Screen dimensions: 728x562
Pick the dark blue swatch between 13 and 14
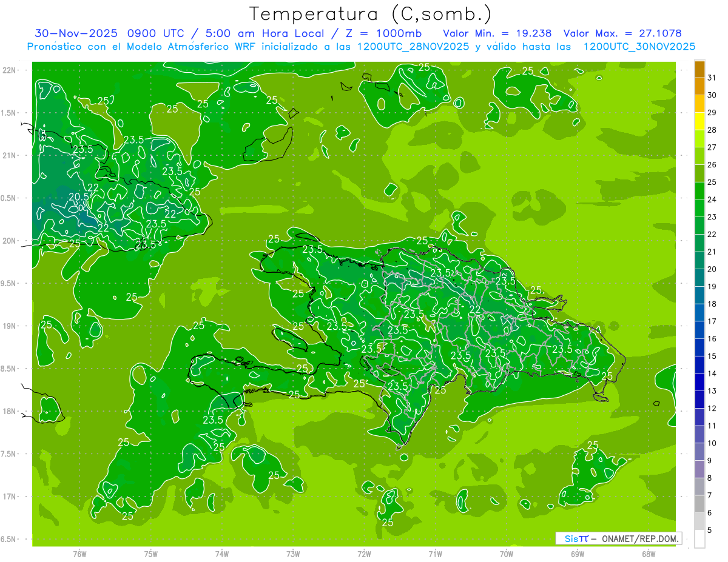tap(699, 382)
